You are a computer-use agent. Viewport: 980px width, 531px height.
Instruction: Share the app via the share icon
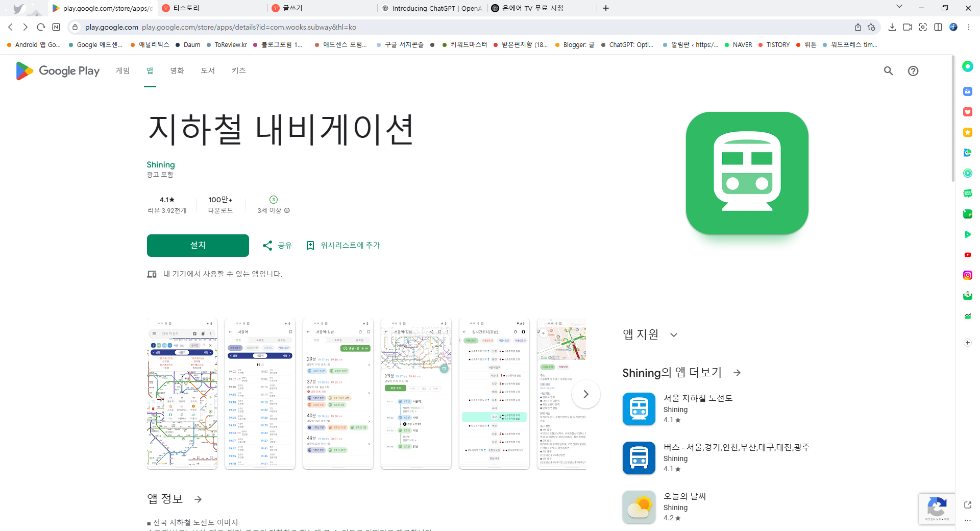[x=276, y=246]
